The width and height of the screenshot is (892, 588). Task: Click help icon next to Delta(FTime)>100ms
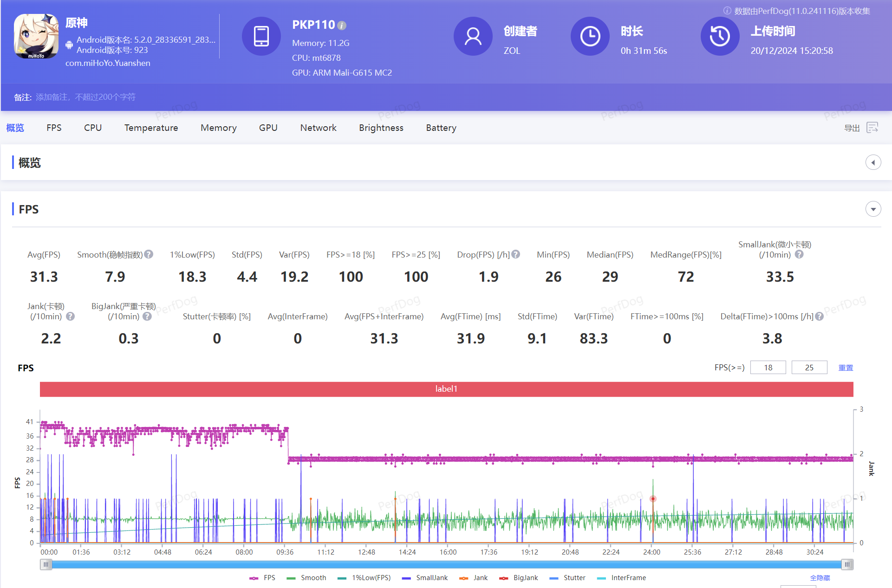coord(820,317)
